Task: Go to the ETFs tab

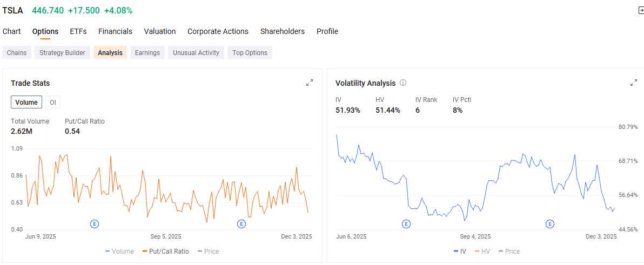Action: point(78,31)
